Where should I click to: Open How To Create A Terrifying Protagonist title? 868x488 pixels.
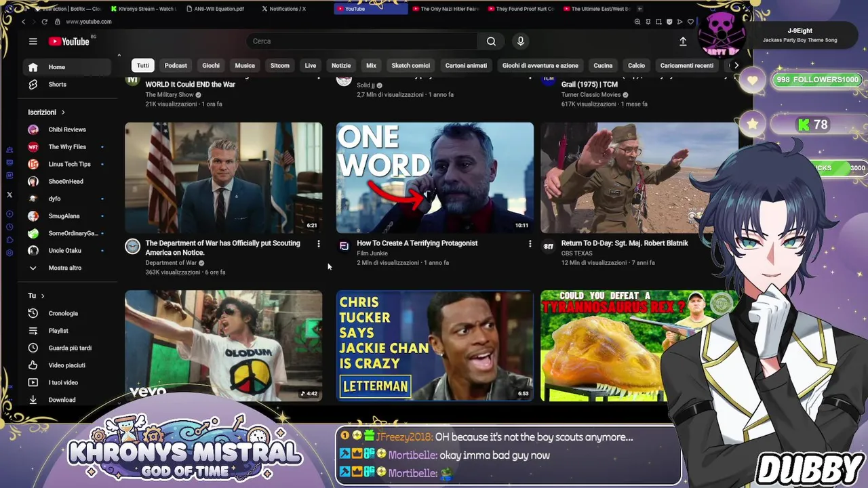[417, 243]
